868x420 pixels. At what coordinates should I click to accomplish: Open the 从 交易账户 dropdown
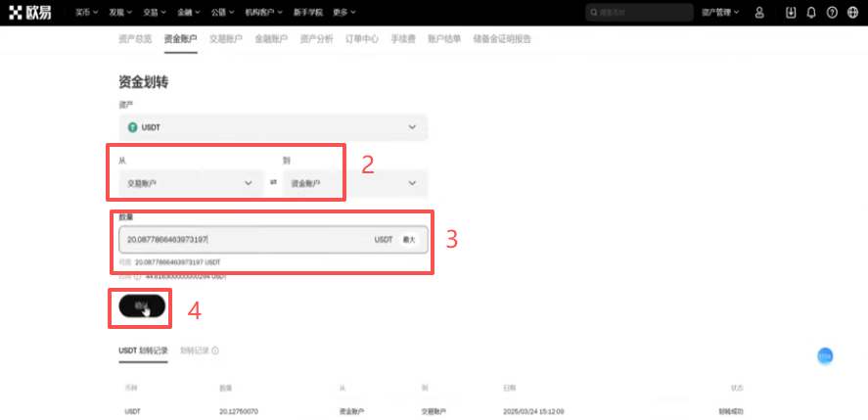pyautogui.click(x=191, y=183)
